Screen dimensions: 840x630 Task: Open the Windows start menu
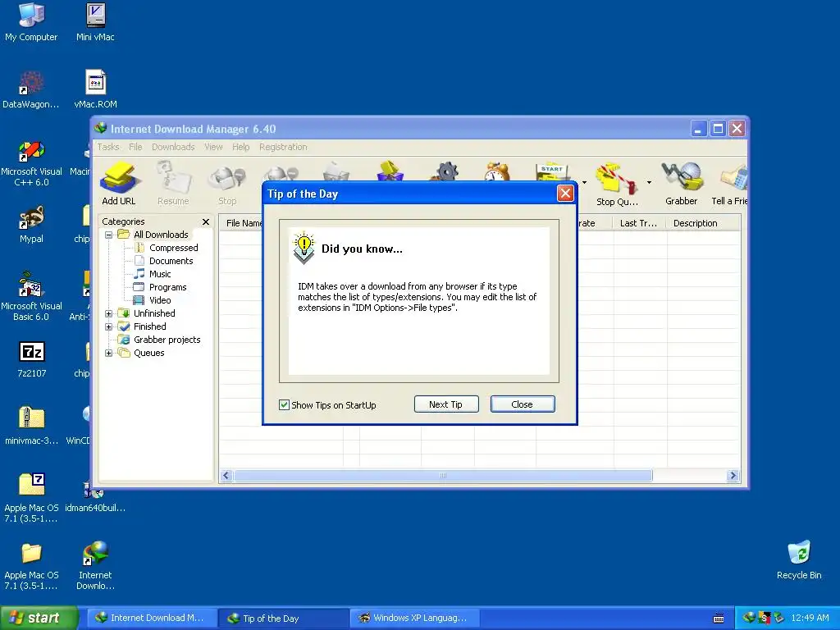(39, 618)
